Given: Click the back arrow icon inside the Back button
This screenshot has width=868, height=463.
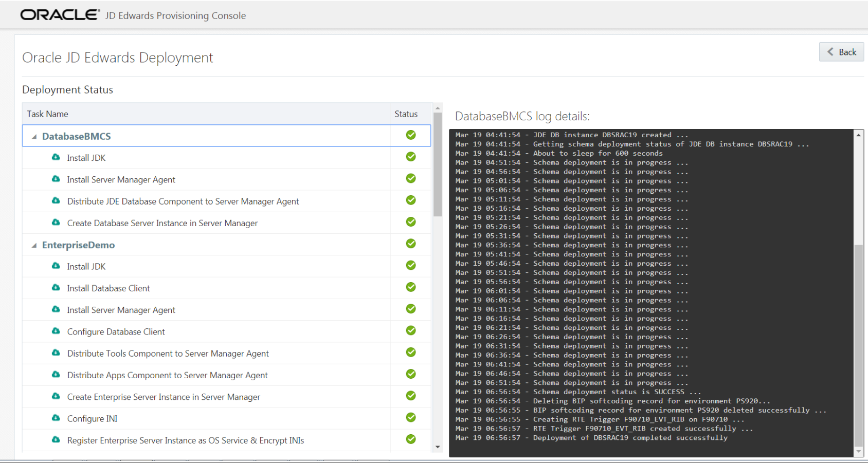Looking at the screenshot, I should click(x=830, y=52).
